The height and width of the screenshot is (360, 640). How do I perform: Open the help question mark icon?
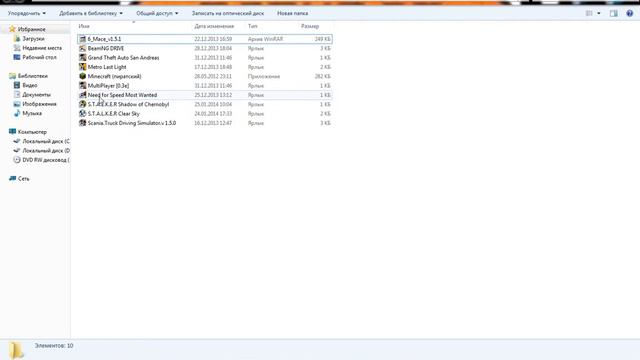pos(630,13)
